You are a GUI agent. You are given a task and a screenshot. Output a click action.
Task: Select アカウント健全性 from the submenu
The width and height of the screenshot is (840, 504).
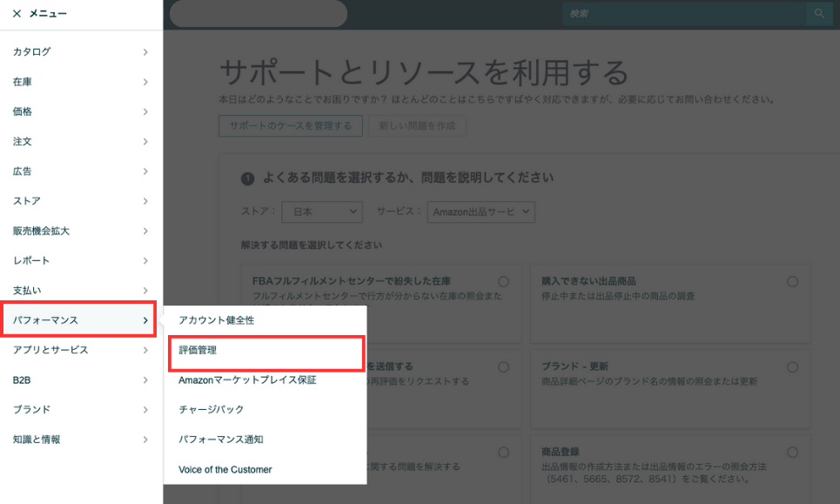coord(216,320)
